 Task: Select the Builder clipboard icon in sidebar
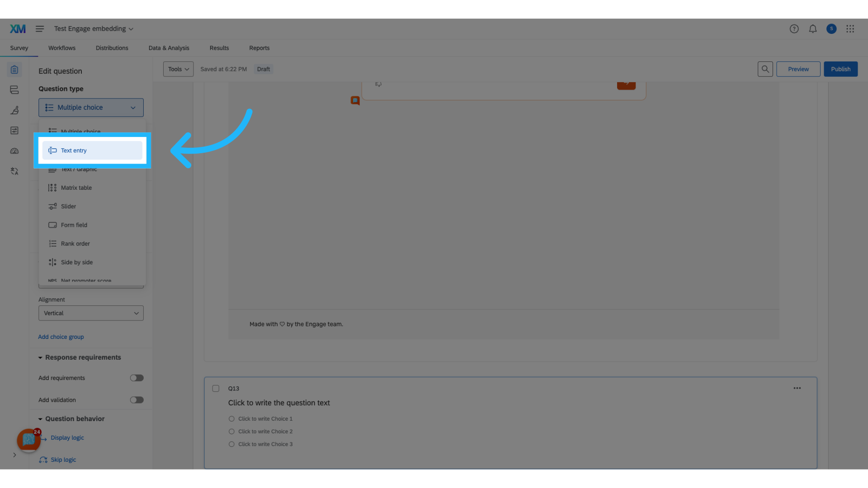point(14,70)
